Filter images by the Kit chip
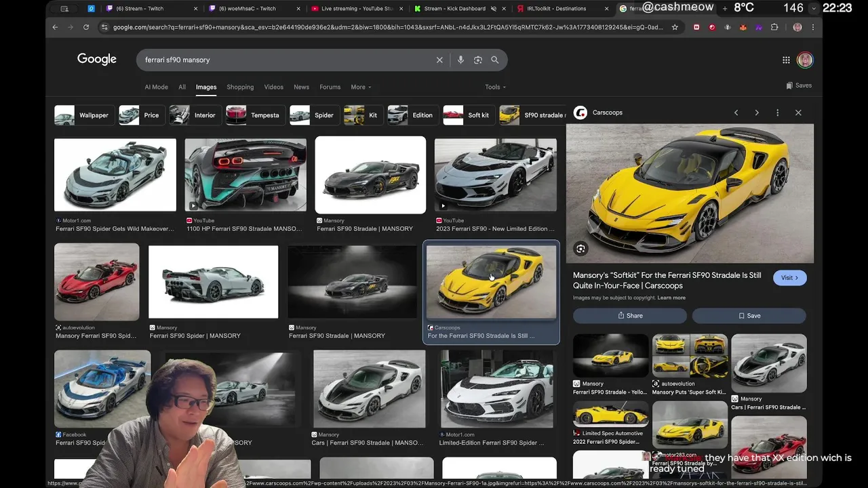The image size is (868, 488). 362,115
